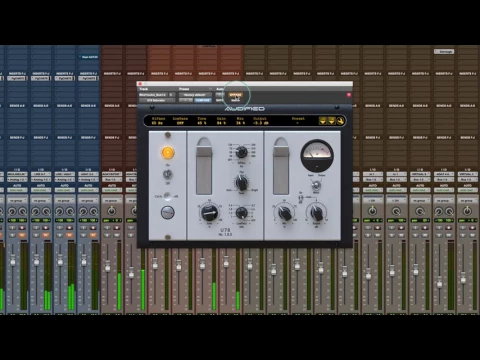Click the second yellow preset arrow icon
Image resolution: width=480 pixels, height=360 pixels.
click(x=332, y=121)
